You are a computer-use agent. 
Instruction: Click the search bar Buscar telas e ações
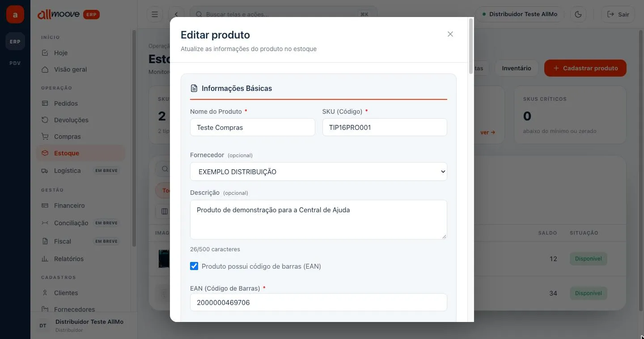(x=284, y=14)
